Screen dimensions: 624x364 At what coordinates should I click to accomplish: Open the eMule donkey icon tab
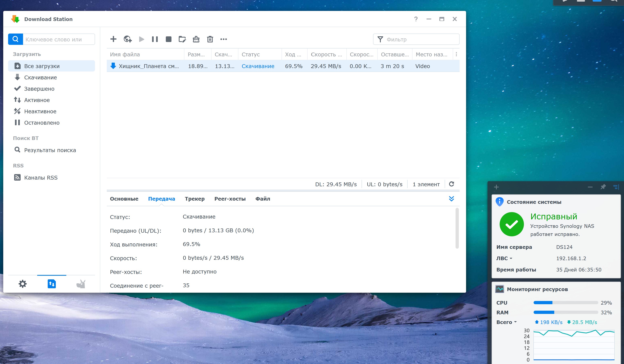coord(81,284)
